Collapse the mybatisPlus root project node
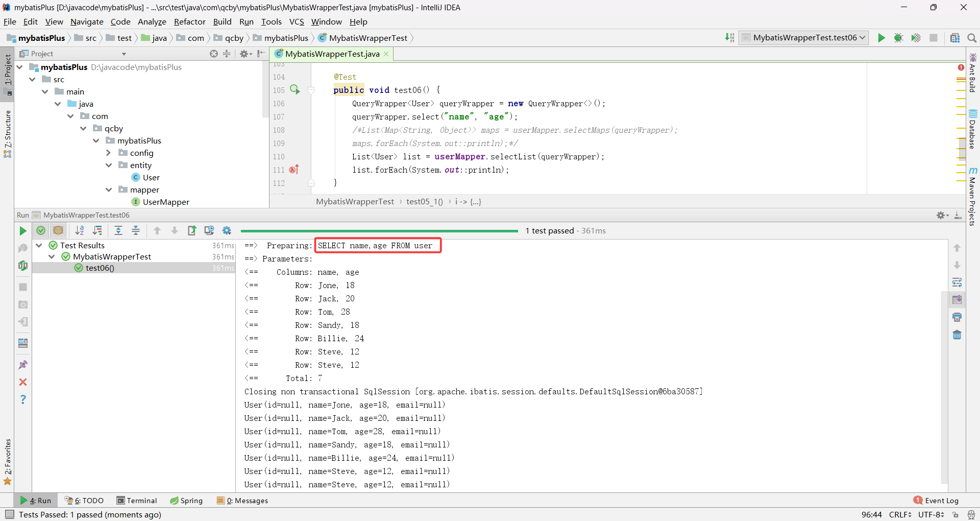Screen dimensions: 980x521 (20, 67)
